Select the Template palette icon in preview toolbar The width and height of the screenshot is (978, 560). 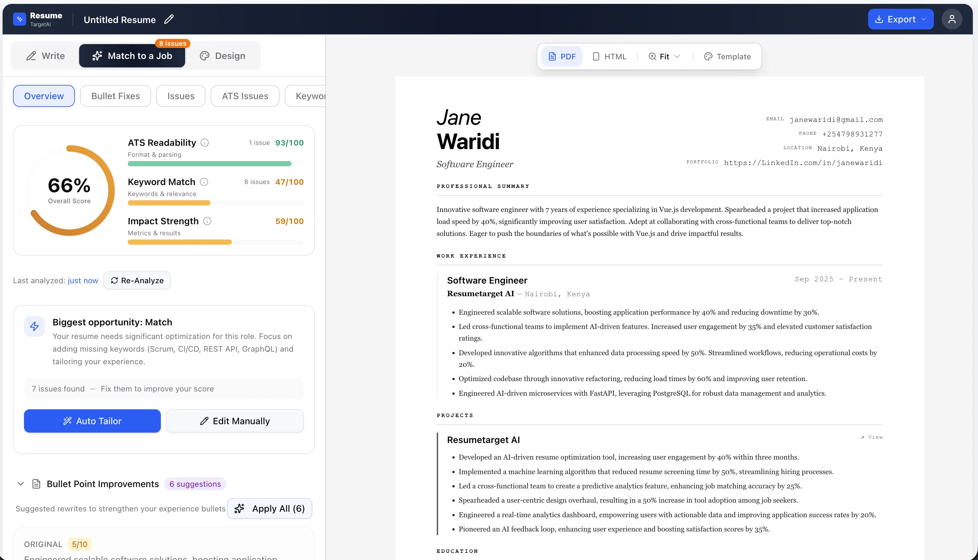point(708,56)
